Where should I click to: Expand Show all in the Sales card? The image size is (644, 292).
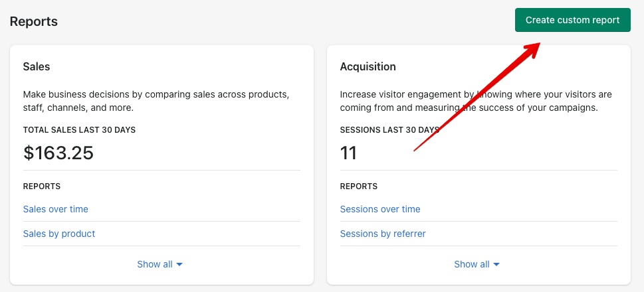pyautogui.click(x=160, y=264)
